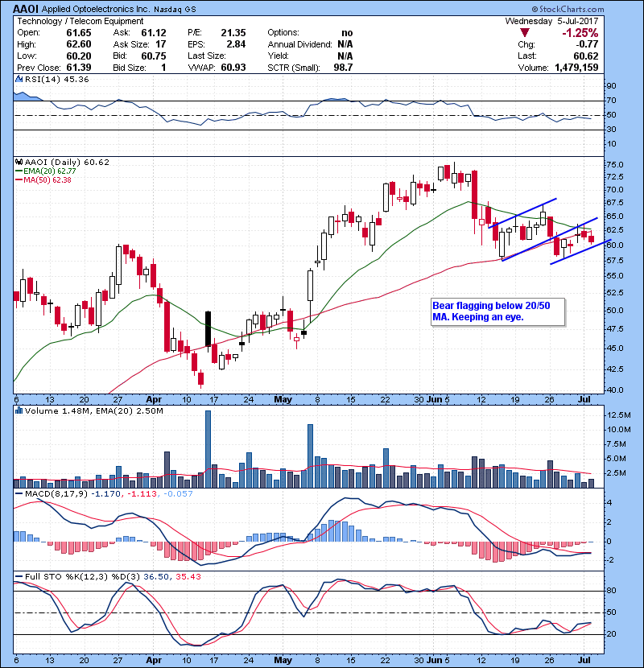Click the candlestick icon beside AAOI (Daily)
The image size is (644, 668).
(19, 163)
